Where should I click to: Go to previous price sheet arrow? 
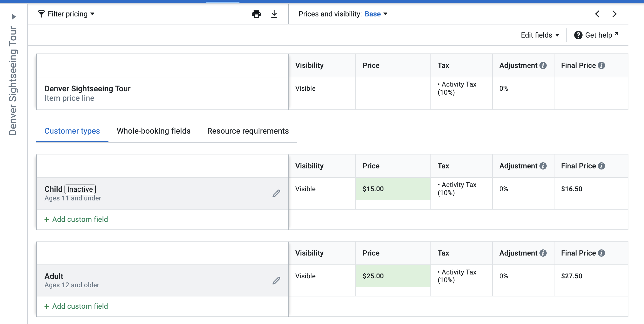(x=597, y=14)
